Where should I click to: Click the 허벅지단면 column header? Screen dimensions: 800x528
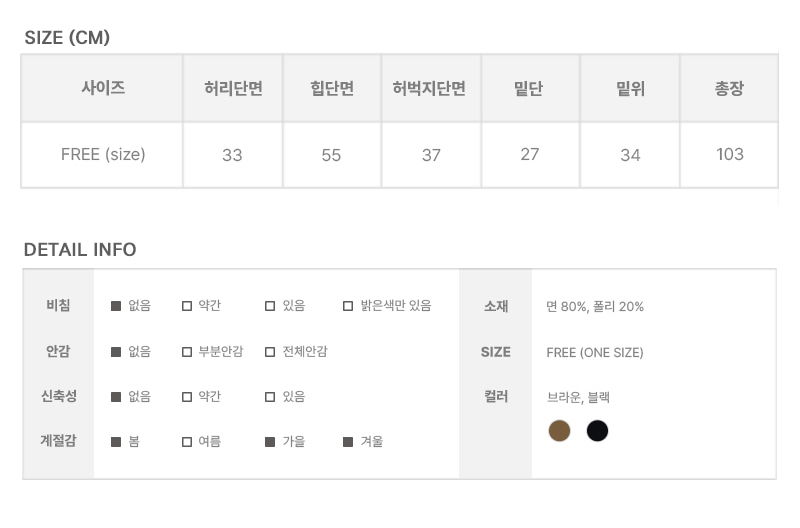(430, 89)
